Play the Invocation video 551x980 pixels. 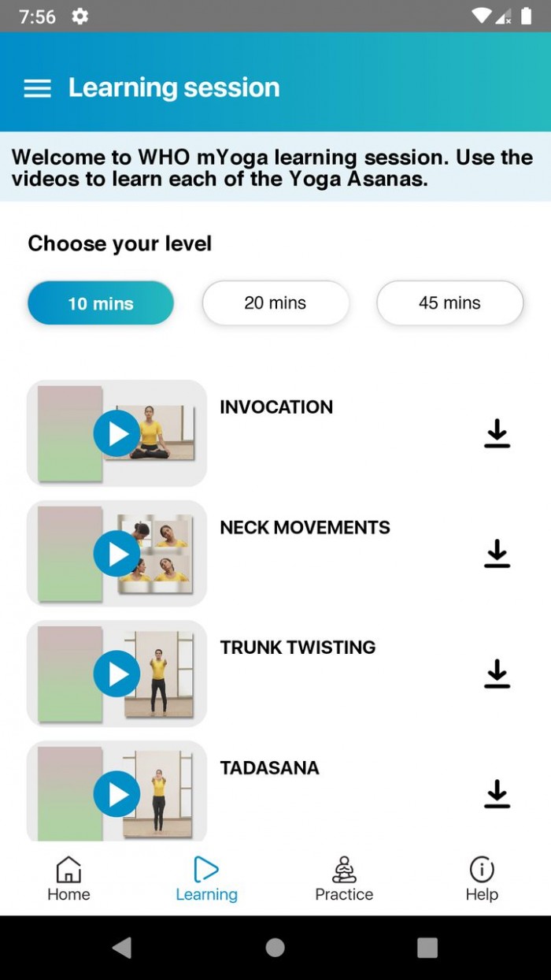117,433
